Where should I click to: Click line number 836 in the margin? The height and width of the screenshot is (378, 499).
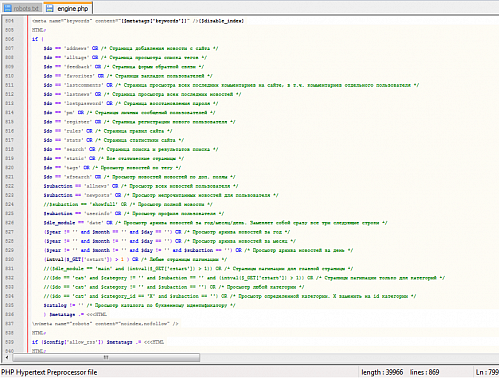pyautogui.click(x=10, y=314)
